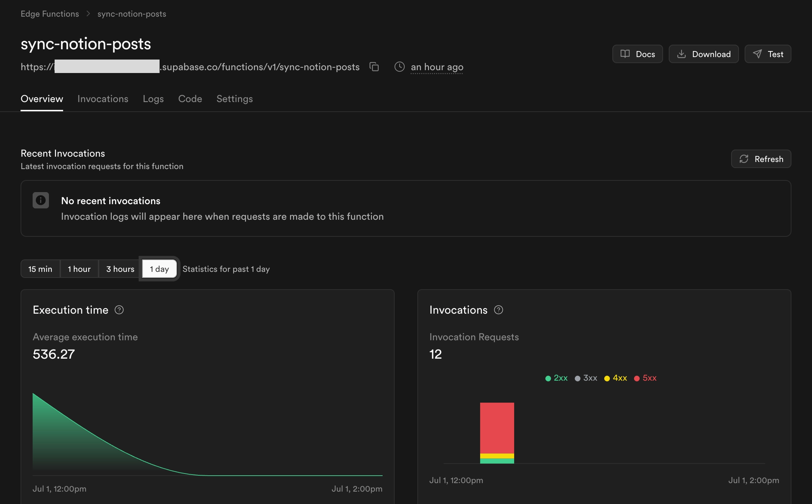812x504 pixels.
Task: Click the clock icon beside 'an hour ago'
Action: (400, 67)
